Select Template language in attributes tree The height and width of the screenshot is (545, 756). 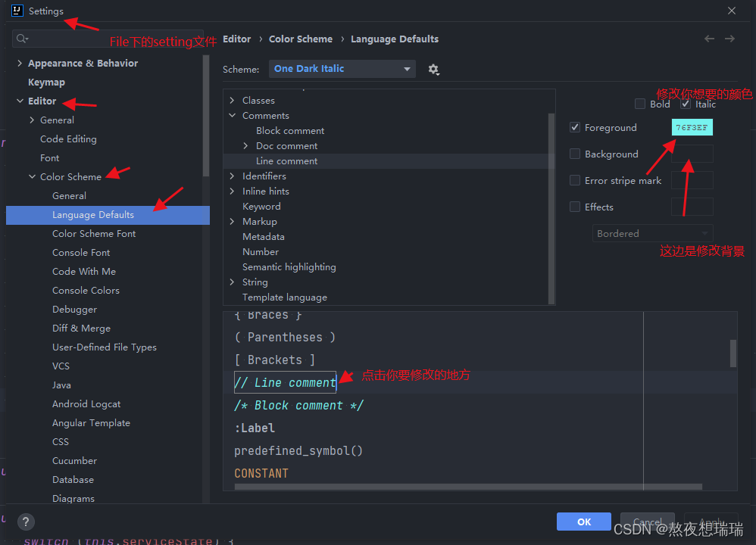pos(285,297)
